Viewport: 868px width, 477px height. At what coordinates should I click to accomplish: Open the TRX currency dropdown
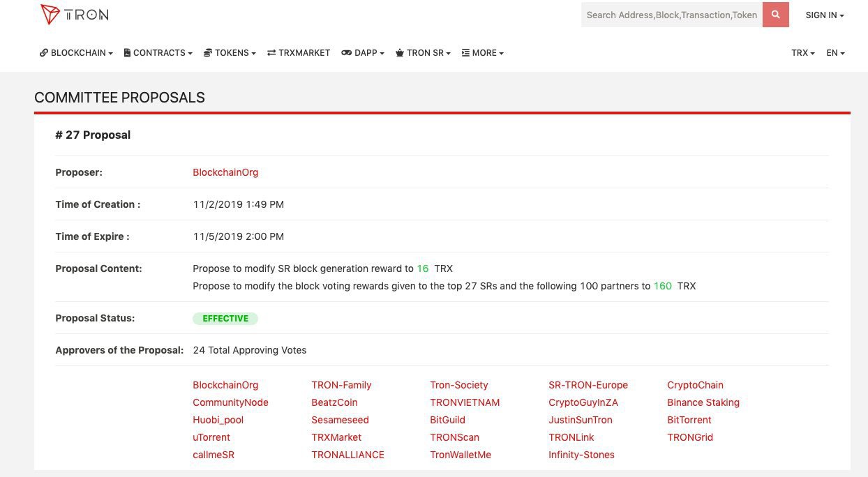pos(803,52)
